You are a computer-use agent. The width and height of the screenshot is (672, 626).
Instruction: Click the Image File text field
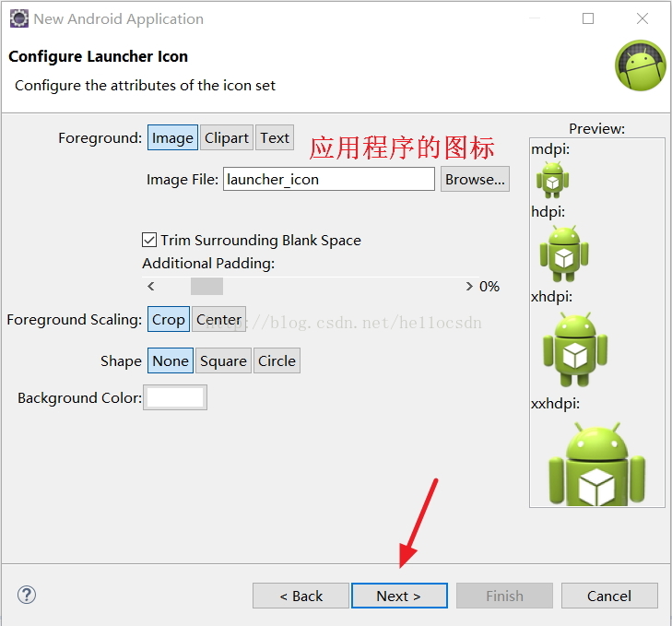click(x=329, y=179)
